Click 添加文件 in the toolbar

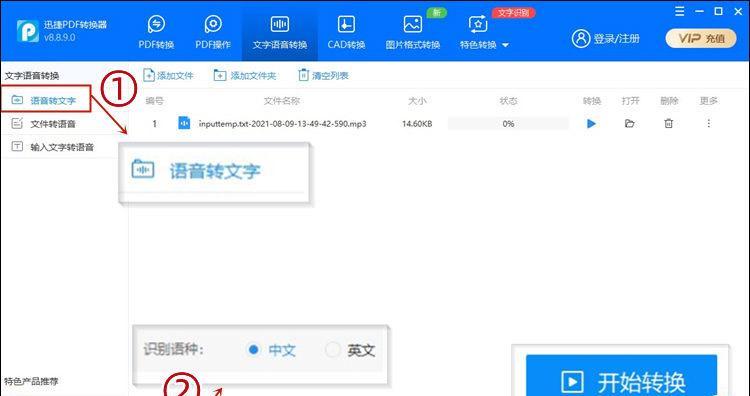pyautogui.click(x=168, y=76)
